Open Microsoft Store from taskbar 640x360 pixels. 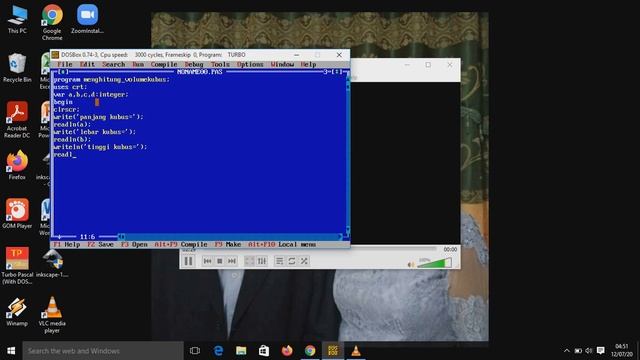[x=264, y=351]
